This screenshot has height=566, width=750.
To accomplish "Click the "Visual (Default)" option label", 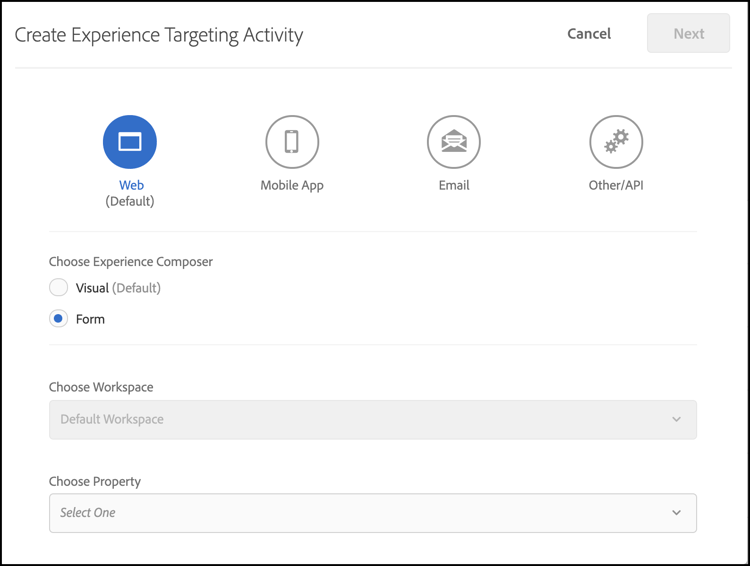I will point(118,288).
